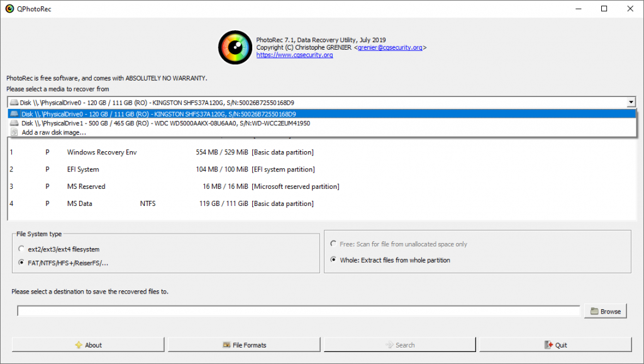Choose PhysicalDrive1 WDC 500 GB disk
This screenshot has height=364, width=644.
pos(165,123)
